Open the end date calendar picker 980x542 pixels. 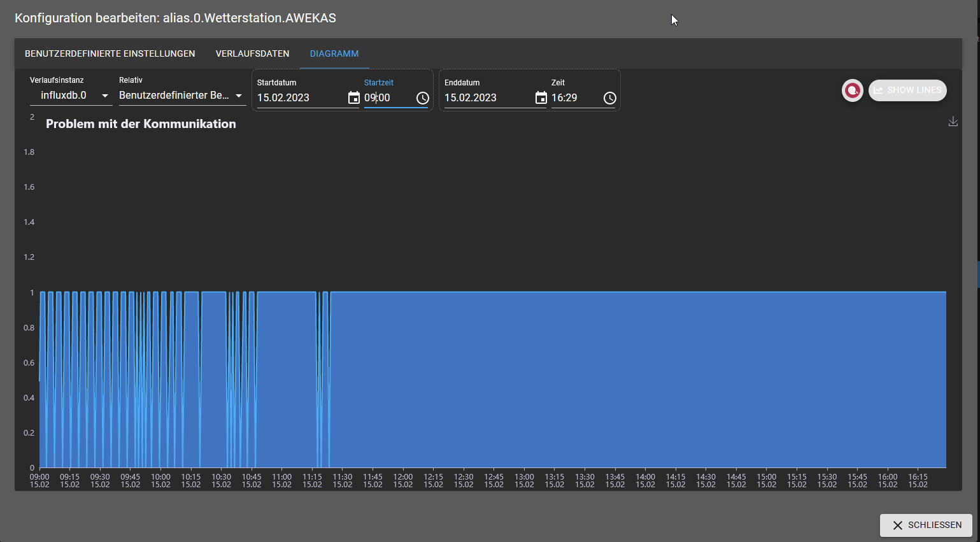click(541, 98)
